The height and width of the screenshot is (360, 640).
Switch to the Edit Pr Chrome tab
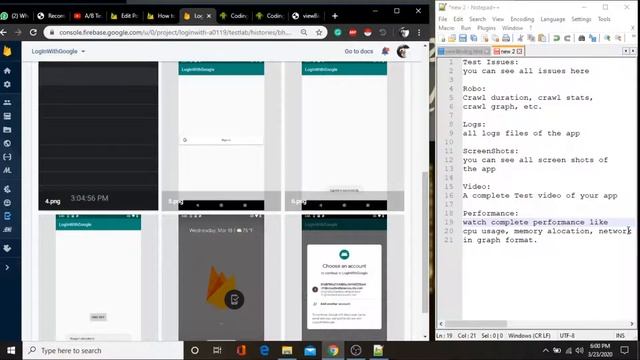pos(124,16)
